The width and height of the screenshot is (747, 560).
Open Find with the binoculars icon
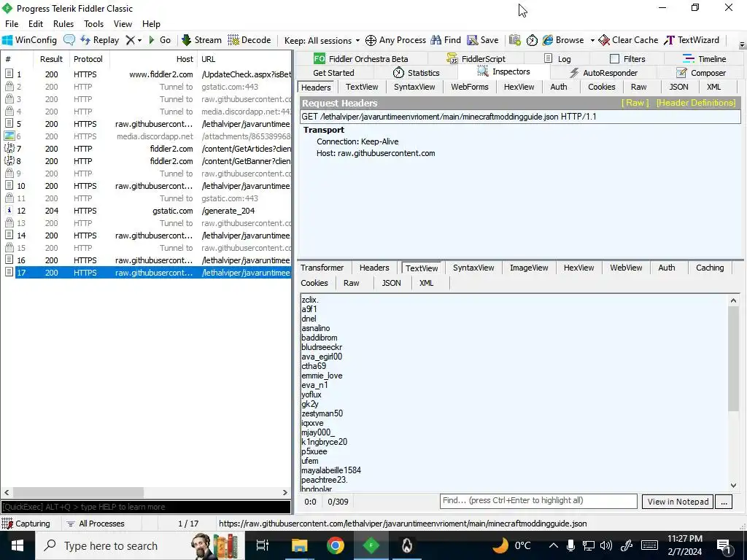pos(446,40)
